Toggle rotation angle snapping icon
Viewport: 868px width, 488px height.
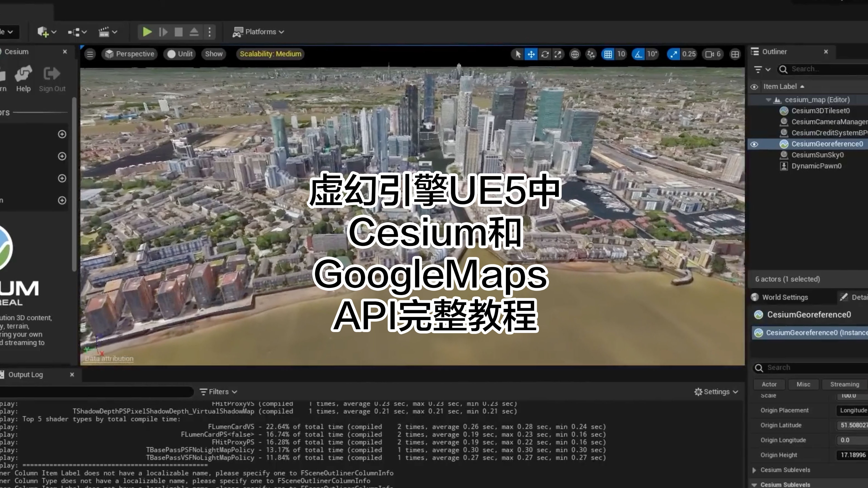point(638,54)
